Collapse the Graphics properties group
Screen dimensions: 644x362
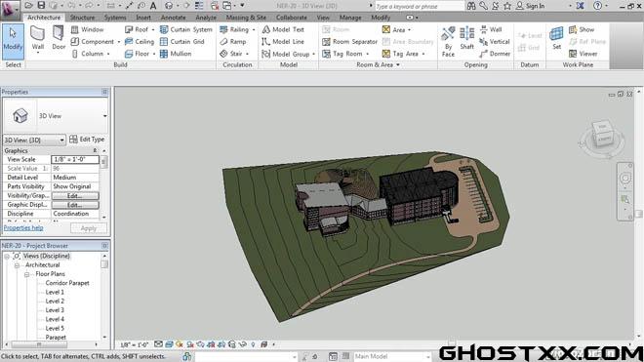[95, 151]
